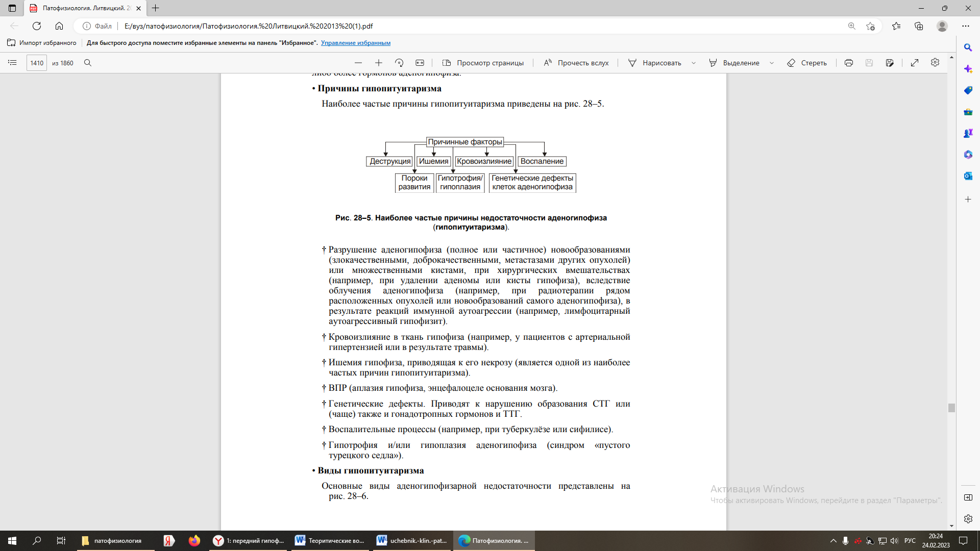Close the Патофизиология Литвицкий tab
This screenshot has height=551, width=980.
(x=138, y=8)
